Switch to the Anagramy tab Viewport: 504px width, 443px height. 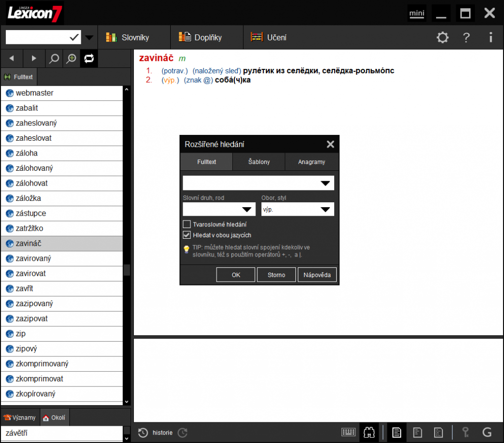coord(312,161)
